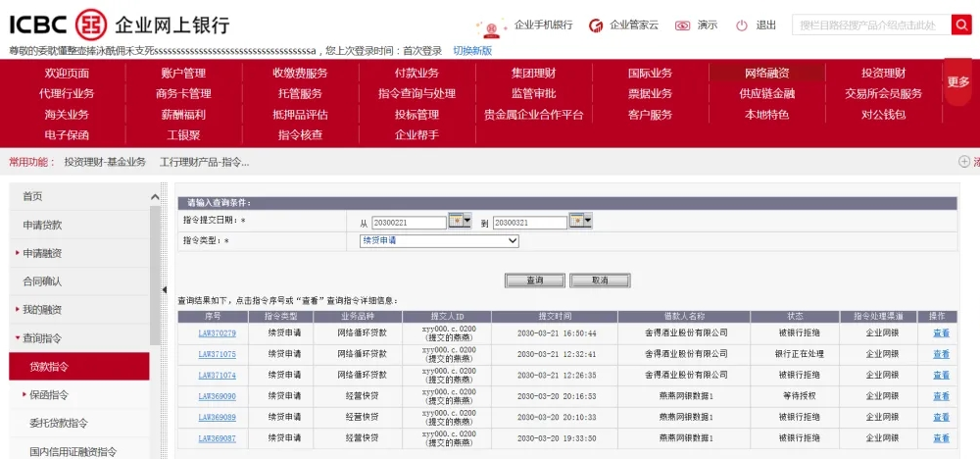Open the start date calendar picker icon
Screen dimensions: 980x459
459,222
